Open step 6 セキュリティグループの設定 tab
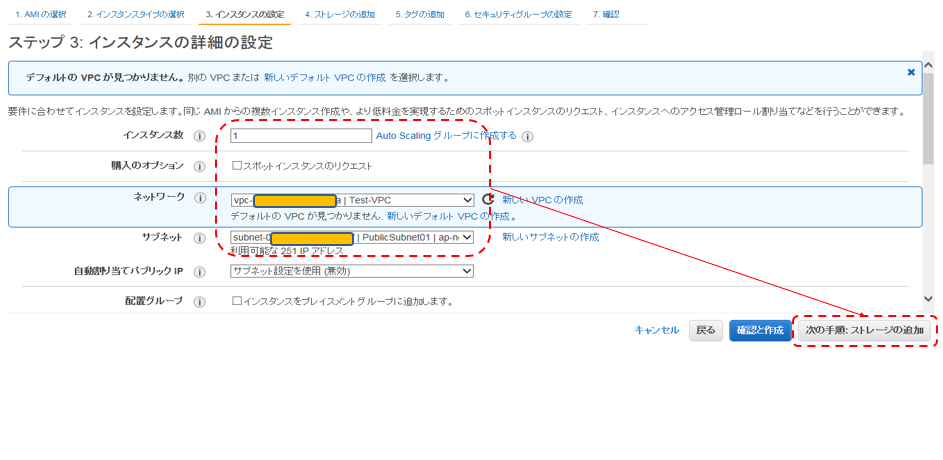943x460 pixels. (x=518, y=14)
